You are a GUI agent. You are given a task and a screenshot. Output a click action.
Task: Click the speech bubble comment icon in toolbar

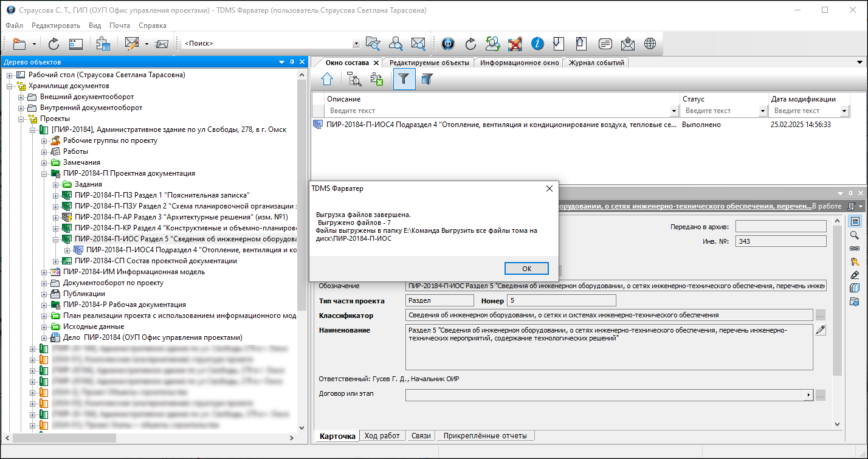point(605,44)
